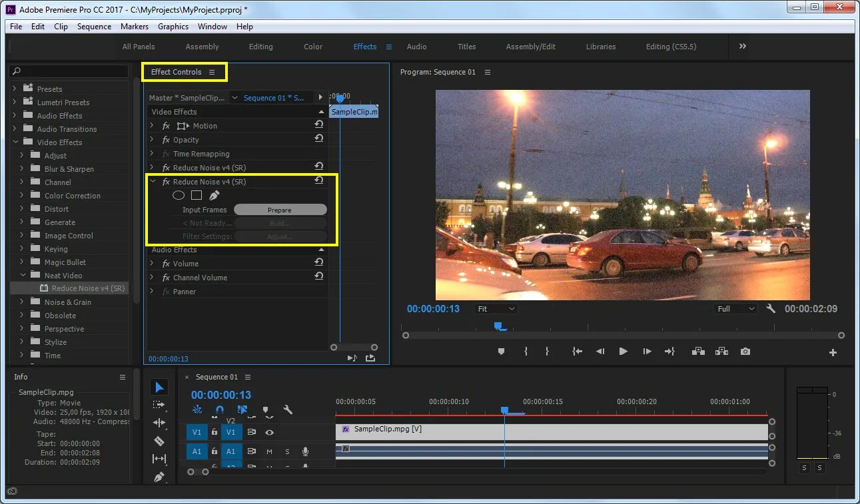Expand the Audio Effects folder
The width and height of the screenshot is (860, 504).
[x=15, y=115]
